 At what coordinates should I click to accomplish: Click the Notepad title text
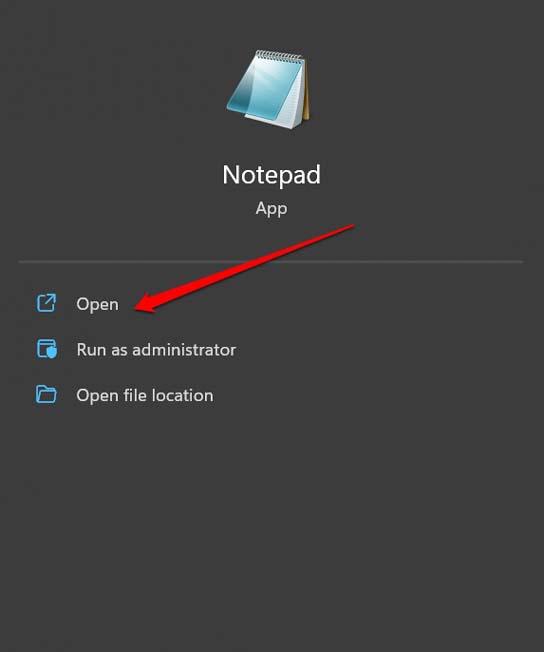[x=272, y=175]
